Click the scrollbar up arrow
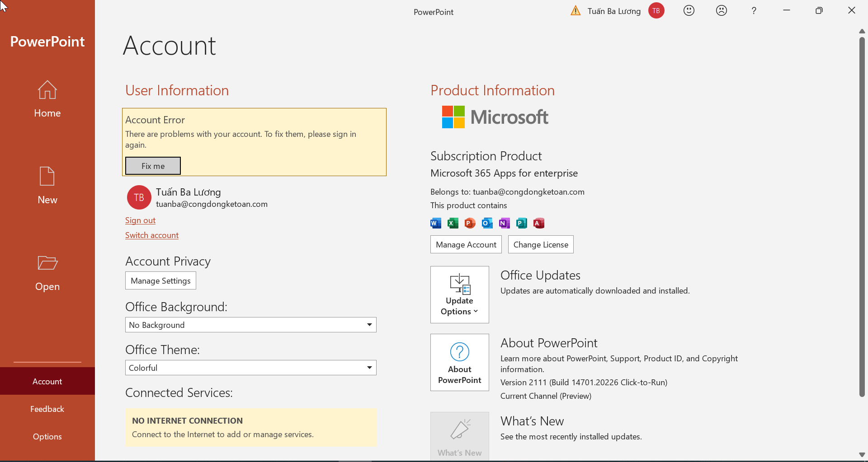 pyautogui.click(x=862, y=31)
